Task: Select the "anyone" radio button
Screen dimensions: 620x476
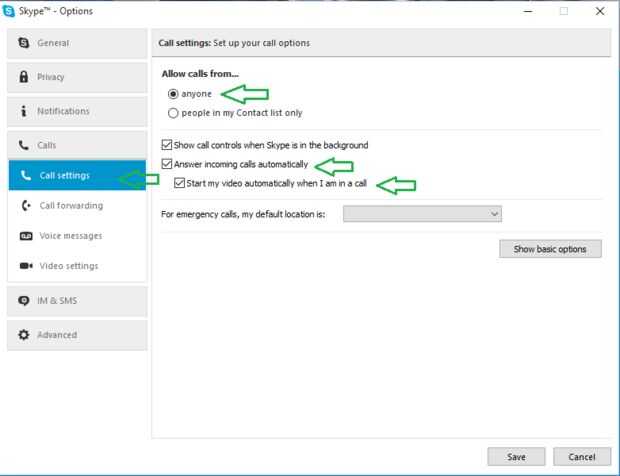Action: point(173,94)
